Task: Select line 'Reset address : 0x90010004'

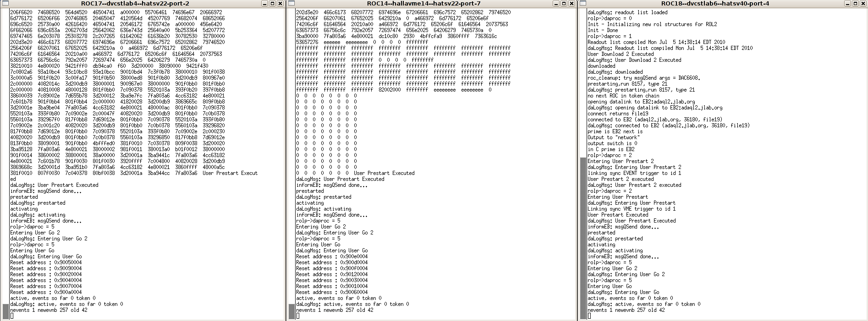Action: tap(332, 286)
